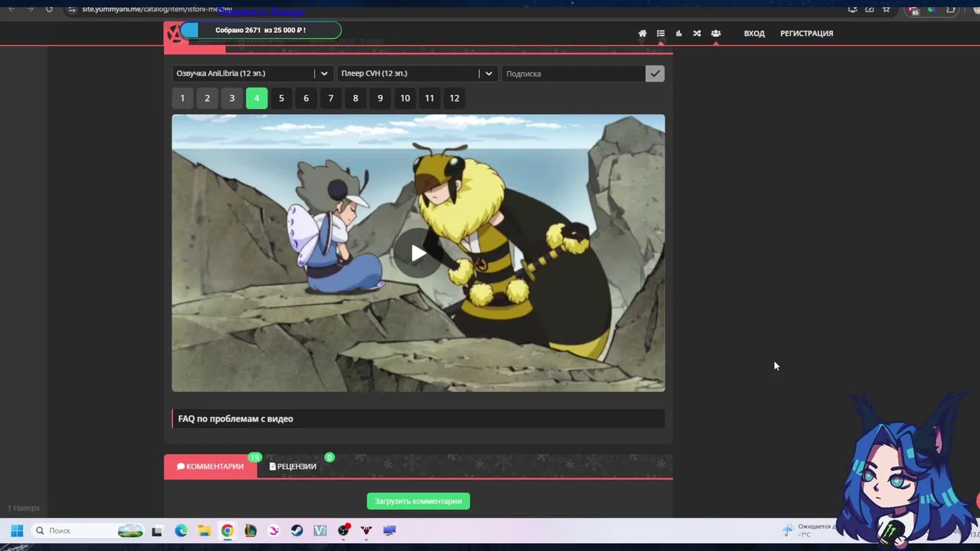Open the Windows Start menu
The image size is (980, 551).
(17, 530)
